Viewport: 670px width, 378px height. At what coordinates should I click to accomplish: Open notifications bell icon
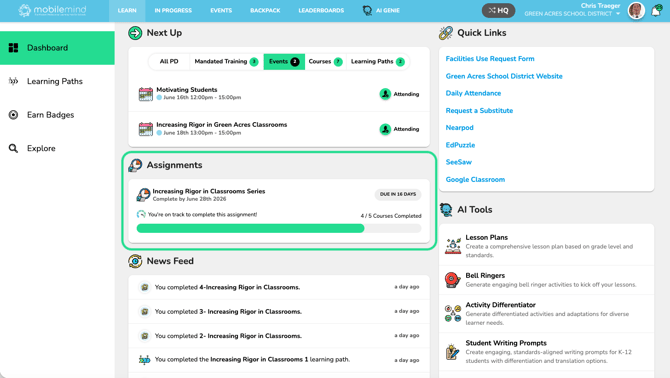tap(656, 11)
